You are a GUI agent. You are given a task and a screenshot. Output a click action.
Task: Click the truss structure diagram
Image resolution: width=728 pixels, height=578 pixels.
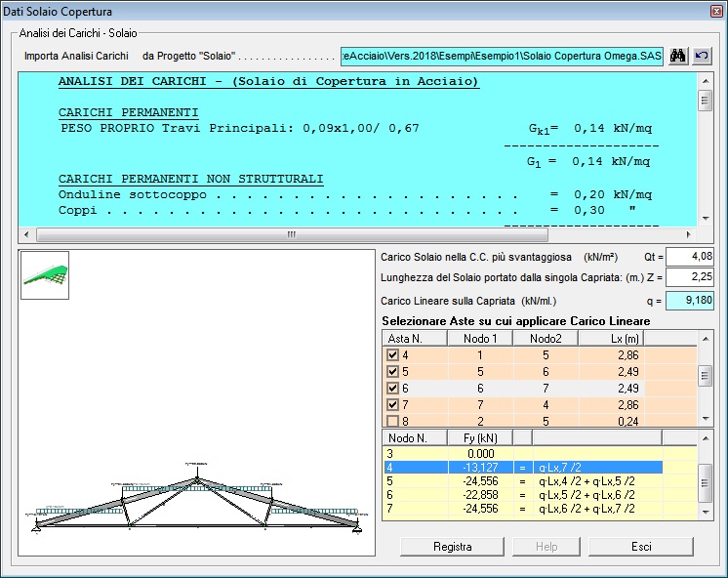197,500
